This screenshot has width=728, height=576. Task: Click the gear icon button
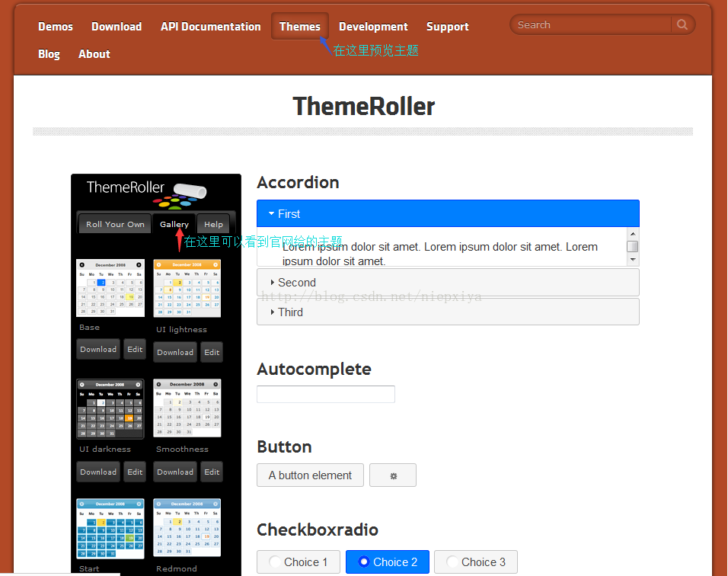click(x=393, y=475)
